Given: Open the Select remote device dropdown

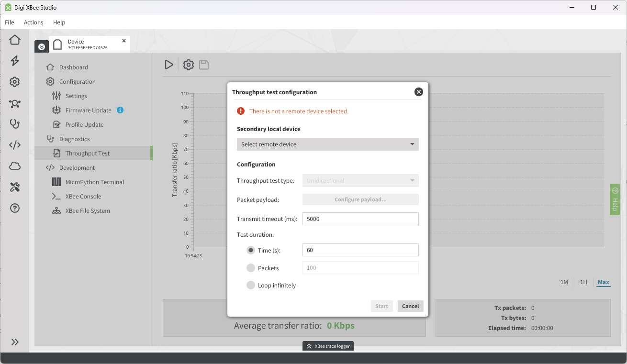Looking at the screenshot, I should click(327, 144).
